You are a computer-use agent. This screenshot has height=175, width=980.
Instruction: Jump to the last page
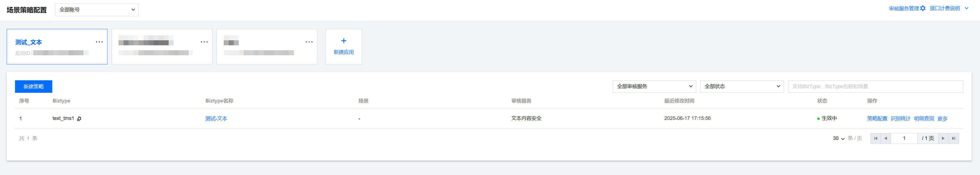pos(953,138)
